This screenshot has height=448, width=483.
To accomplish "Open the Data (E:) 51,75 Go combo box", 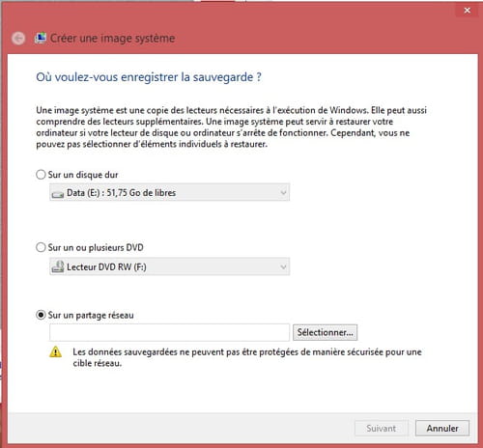I will point(169,192).
